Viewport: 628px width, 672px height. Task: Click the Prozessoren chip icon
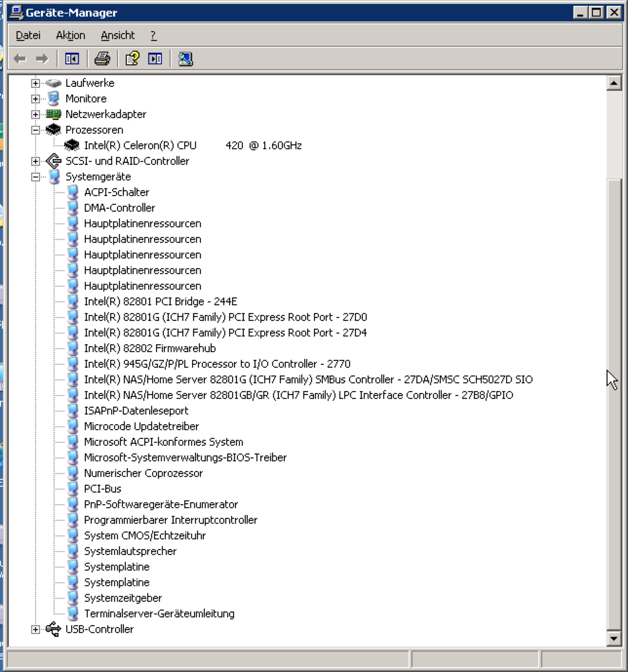[53, 130]
